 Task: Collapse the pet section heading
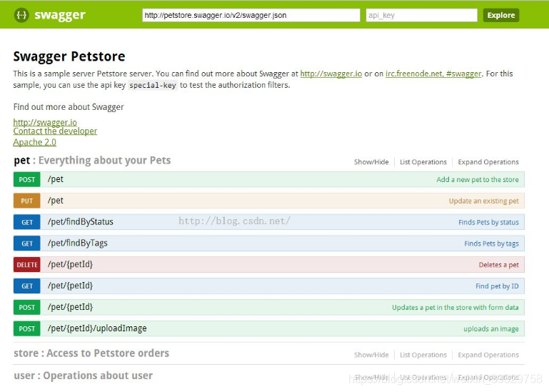click(92, 160)
